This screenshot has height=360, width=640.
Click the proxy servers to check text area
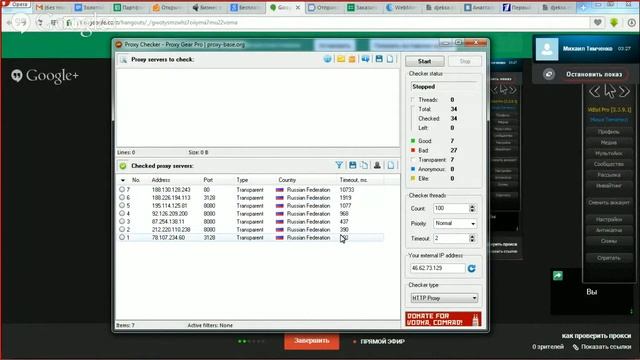[258, 107]
